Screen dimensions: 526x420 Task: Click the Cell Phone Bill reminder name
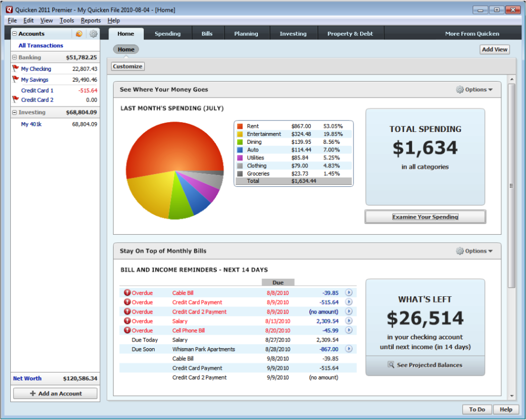click(188, 330)
